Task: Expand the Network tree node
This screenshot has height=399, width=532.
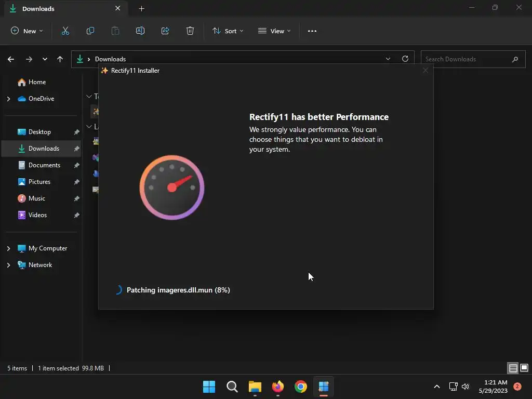Action: point(8,265)
